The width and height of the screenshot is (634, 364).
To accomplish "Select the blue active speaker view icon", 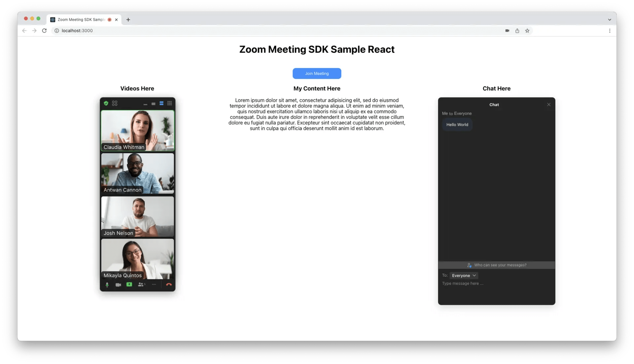I will pyautogui.click(x=161, y=103).
